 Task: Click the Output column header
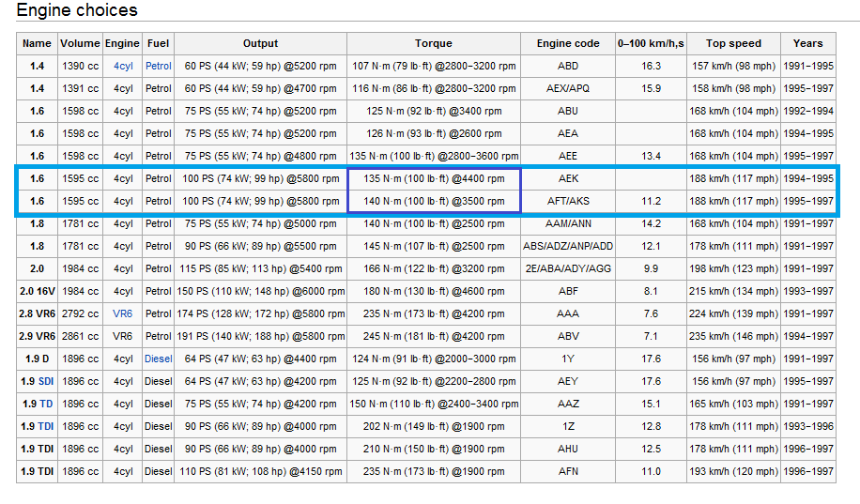tap(260, 43)
